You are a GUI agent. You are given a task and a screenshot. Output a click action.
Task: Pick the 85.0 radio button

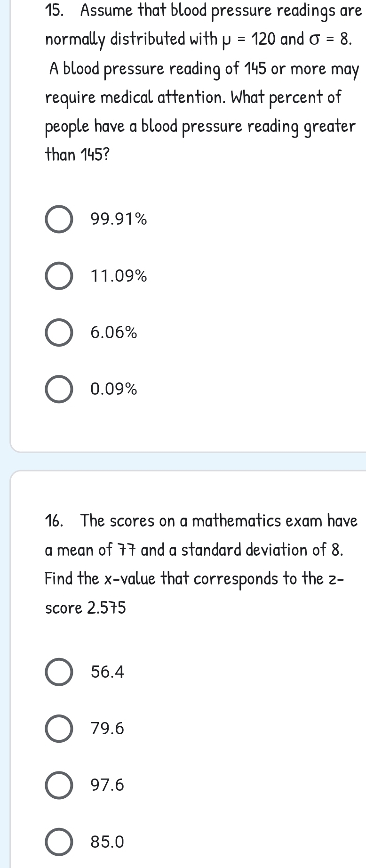59,842
